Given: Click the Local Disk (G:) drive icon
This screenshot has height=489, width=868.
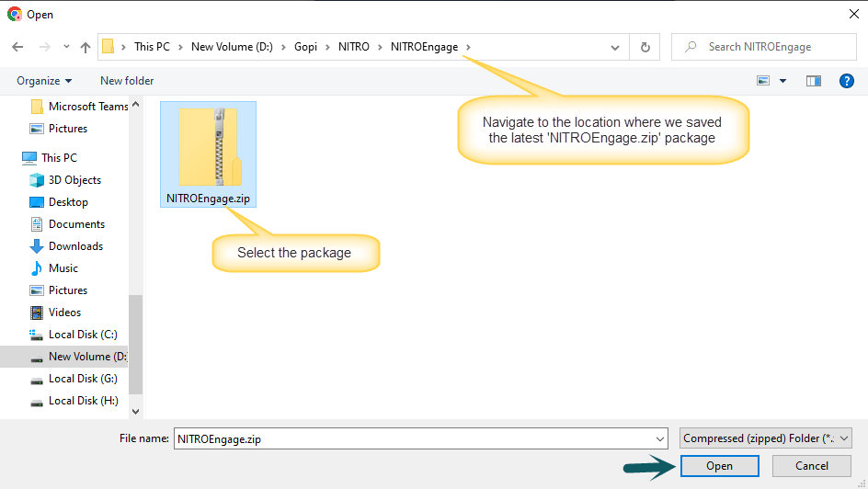Looking at the screenshot, I should pyautogui.click(x=37, y=381).
